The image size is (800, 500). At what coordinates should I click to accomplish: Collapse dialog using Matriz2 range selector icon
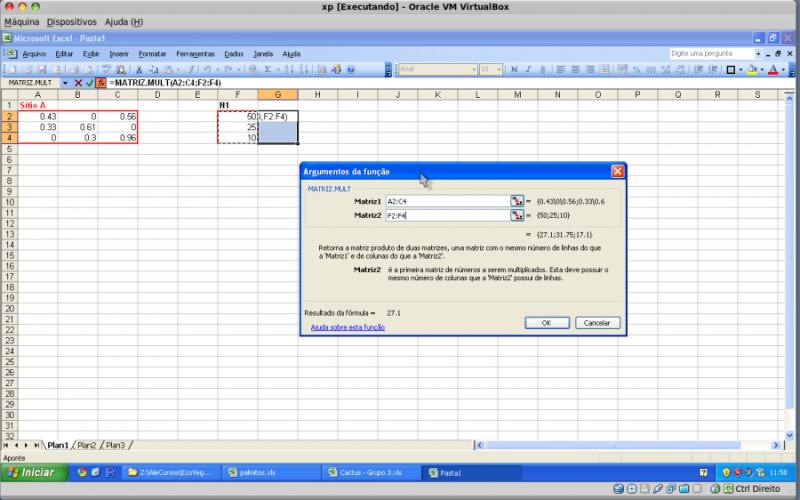[517, 215]
